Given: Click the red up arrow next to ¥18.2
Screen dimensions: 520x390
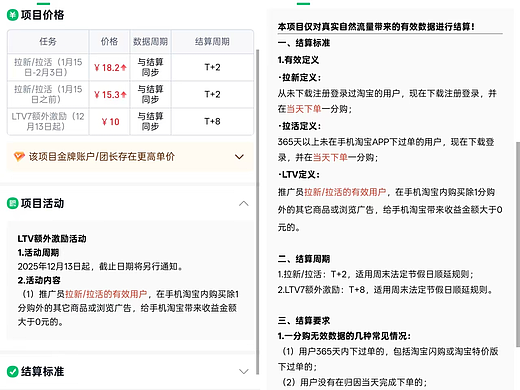Looking at the screenshot, I should (124, 68).
